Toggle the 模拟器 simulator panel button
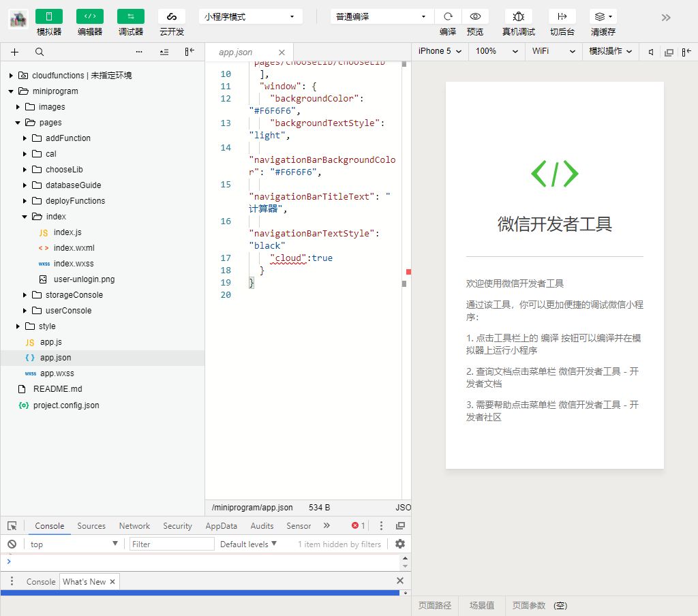This screenshot has height=616, width=698. click(49, 16)
